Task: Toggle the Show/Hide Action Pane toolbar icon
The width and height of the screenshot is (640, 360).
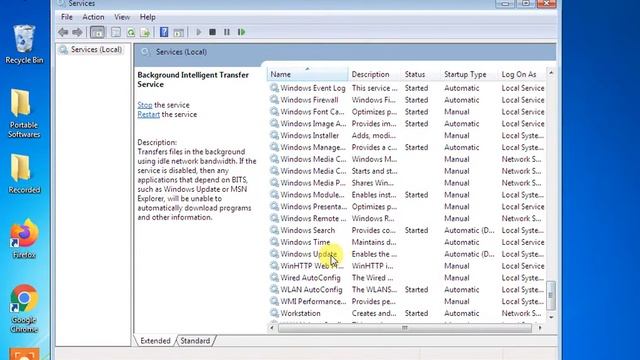Action: point(178,32)
